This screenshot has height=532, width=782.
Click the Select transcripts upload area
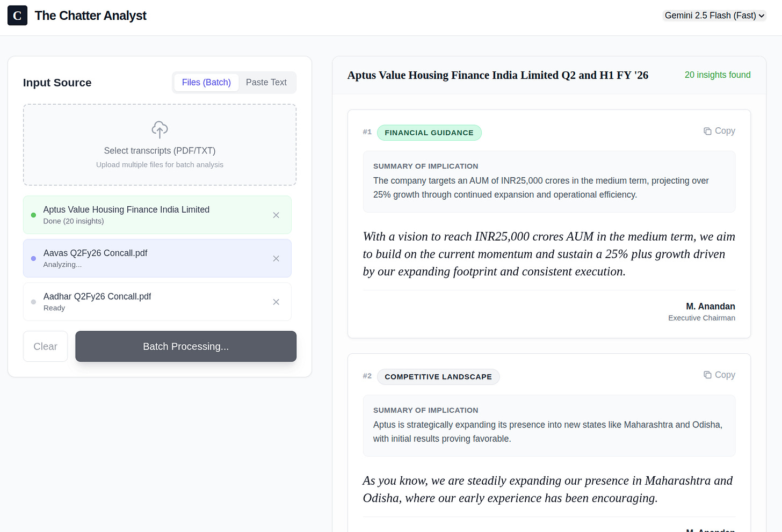(160, 145)
